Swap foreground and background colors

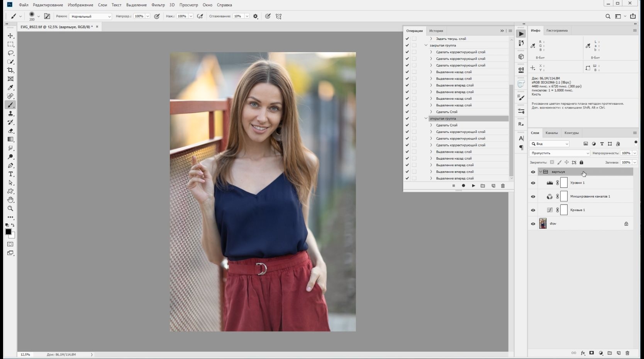[x=13, y=225]
